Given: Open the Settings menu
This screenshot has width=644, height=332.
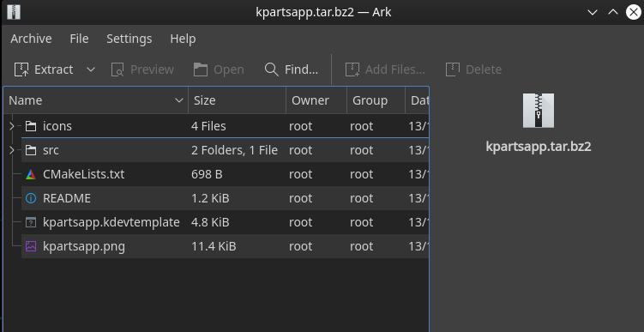Looking at the screenshot, I should pyautogui.click(x=129, y=39).
